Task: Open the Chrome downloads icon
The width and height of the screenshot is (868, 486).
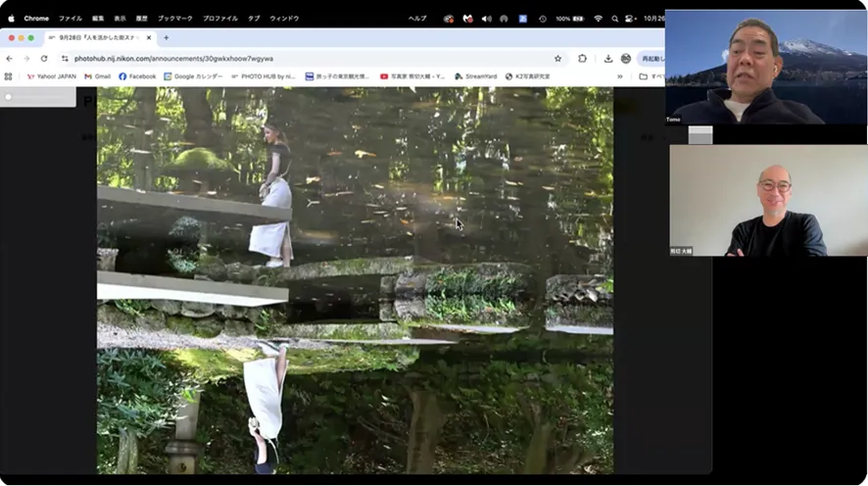Action: (608, 58)
